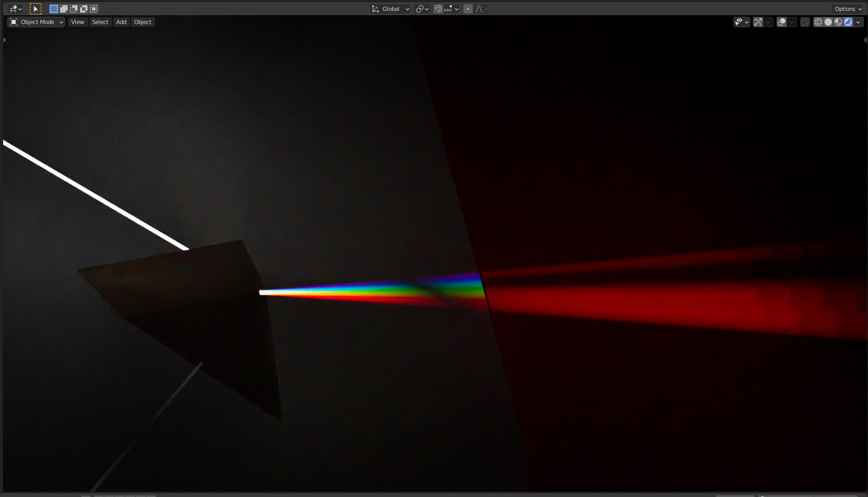Open the Object Mode dropdown
868x497 pixels.
36,22
